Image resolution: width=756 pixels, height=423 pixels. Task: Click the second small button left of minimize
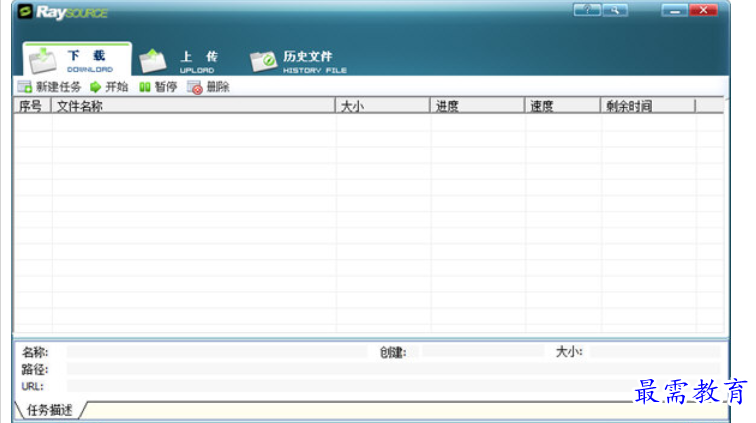615,10
